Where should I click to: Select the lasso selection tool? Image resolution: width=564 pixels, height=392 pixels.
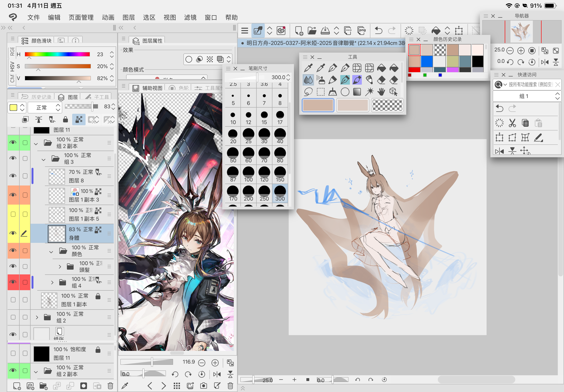(308, 92)
